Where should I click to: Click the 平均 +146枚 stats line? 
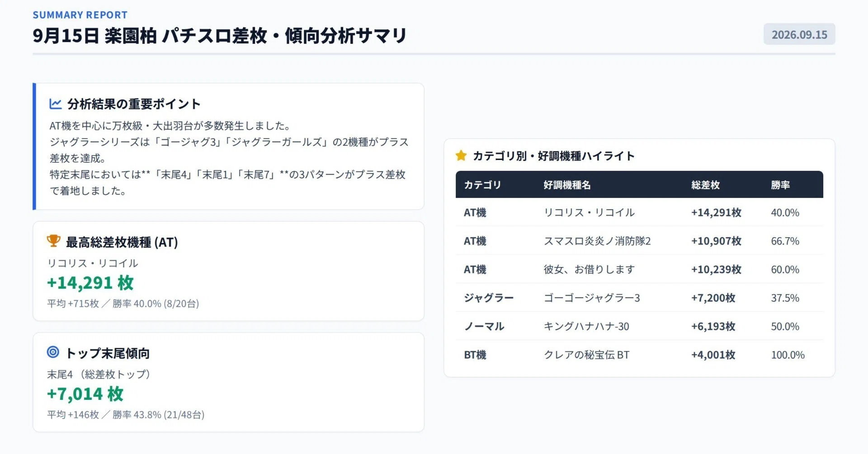126,414
